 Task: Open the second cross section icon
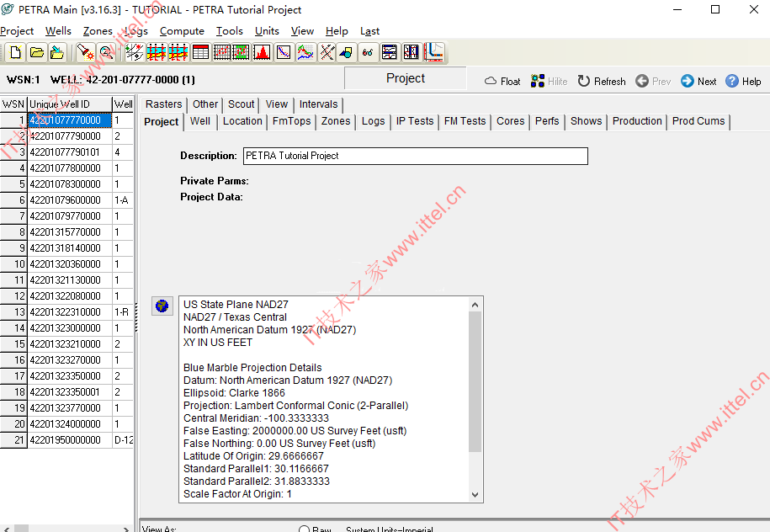178,52
